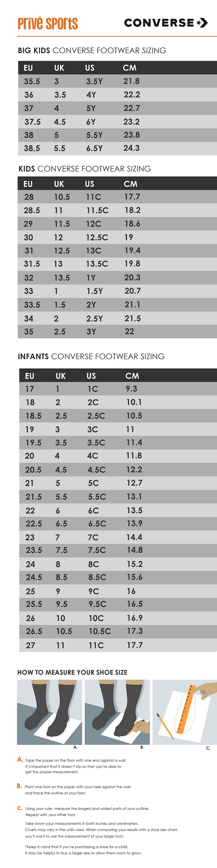
Task: Open the feet-on-paper illustration labeled A
Action: pyautogui.click(x=50, y=712)
